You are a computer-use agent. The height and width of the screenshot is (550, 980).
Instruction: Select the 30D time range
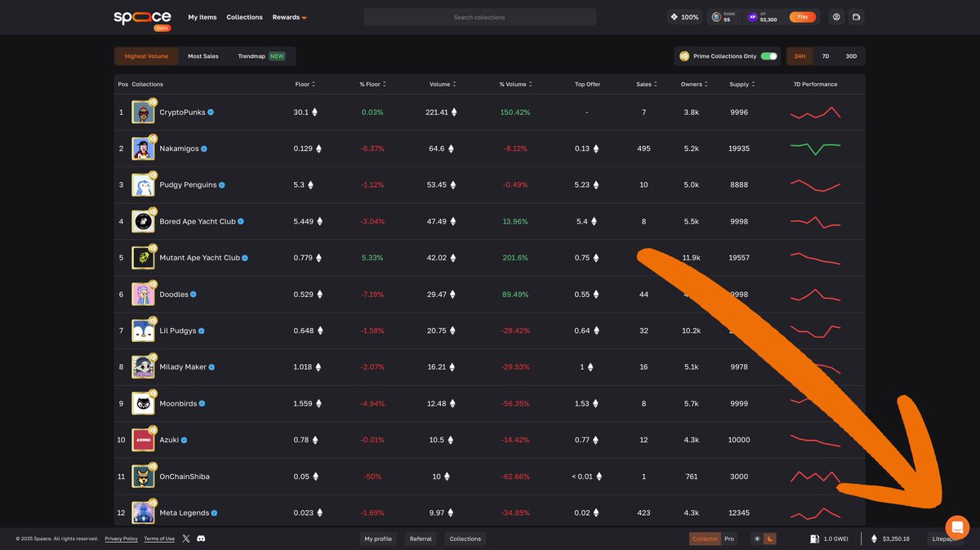pyautogui.click(x=851, y=56)
